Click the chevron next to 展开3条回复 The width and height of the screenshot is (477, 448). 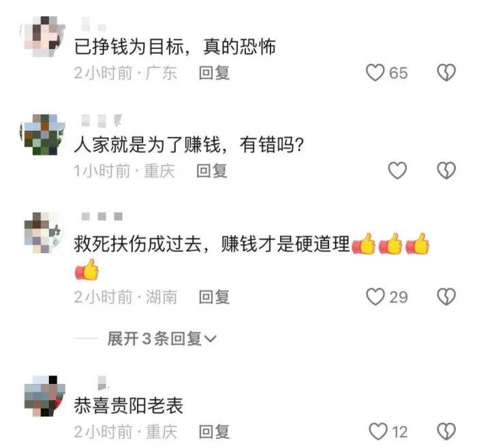(211, 339)
